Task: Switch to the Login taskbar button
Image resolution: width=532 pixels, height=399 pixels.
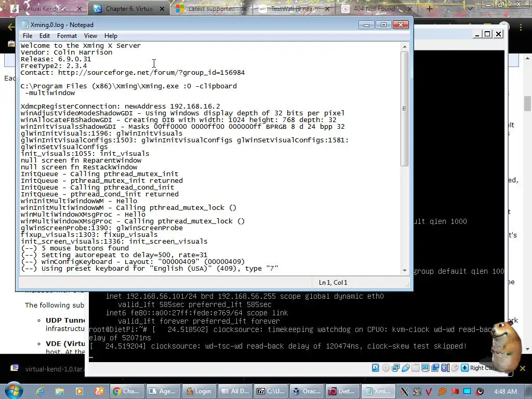Action: coord(198,391)
